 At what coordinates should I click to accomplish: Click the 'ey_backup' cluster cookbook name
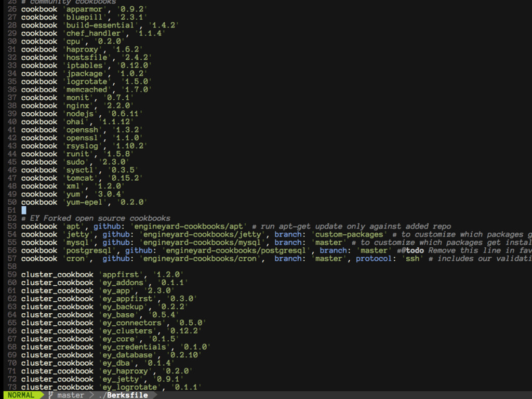pos(123,307)
